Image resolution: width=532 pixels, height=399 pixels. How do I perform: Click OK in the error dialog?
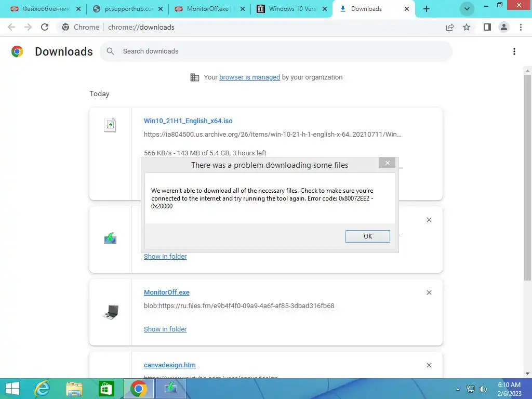tap(368, 236)
